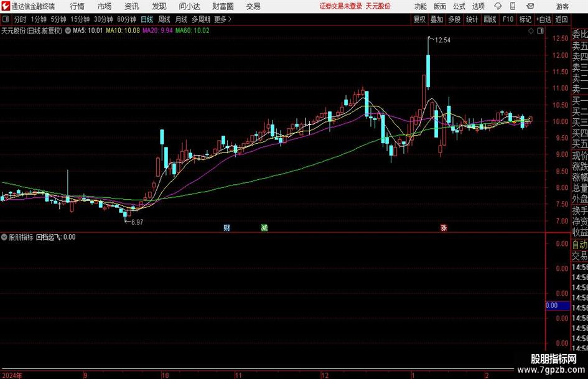This screenshot has height=379, width=588.
Task: Click the MA20: 9.94 label
Action: tap(157, 30)
